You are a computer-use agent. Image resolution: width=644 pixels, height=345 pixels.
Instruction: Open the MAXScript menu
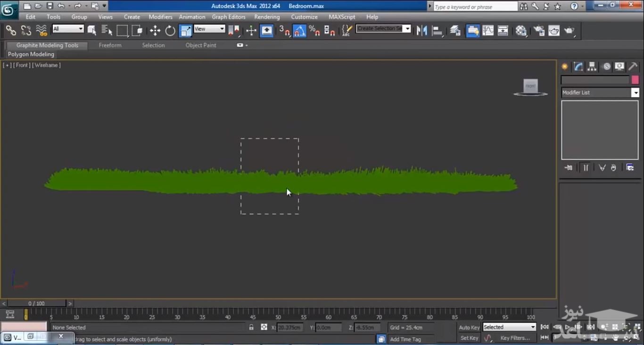(342, 17)
